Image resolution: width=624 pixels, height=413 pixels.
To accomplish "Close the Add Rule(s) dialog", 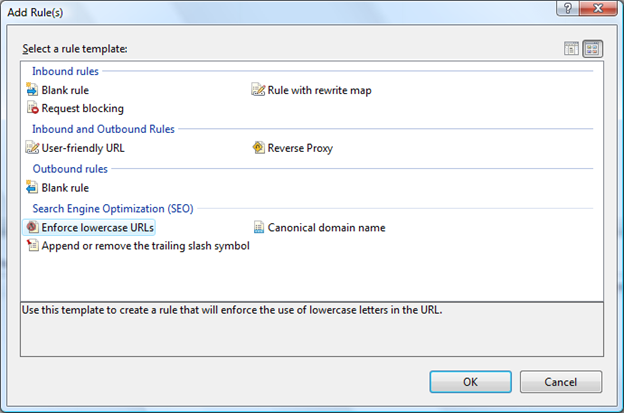I will coord(597,9).
